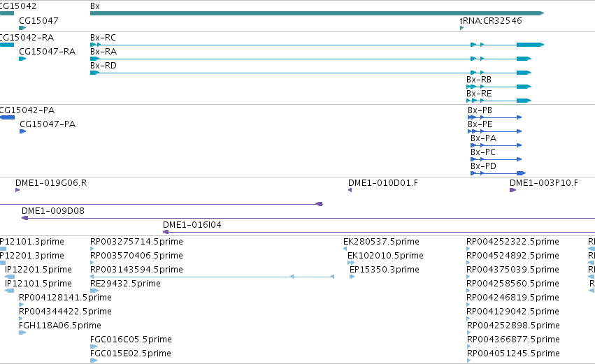This screenshot has width=595, height=364.
Task: Select the EK102010.5prime EST label
Action: 385,256
